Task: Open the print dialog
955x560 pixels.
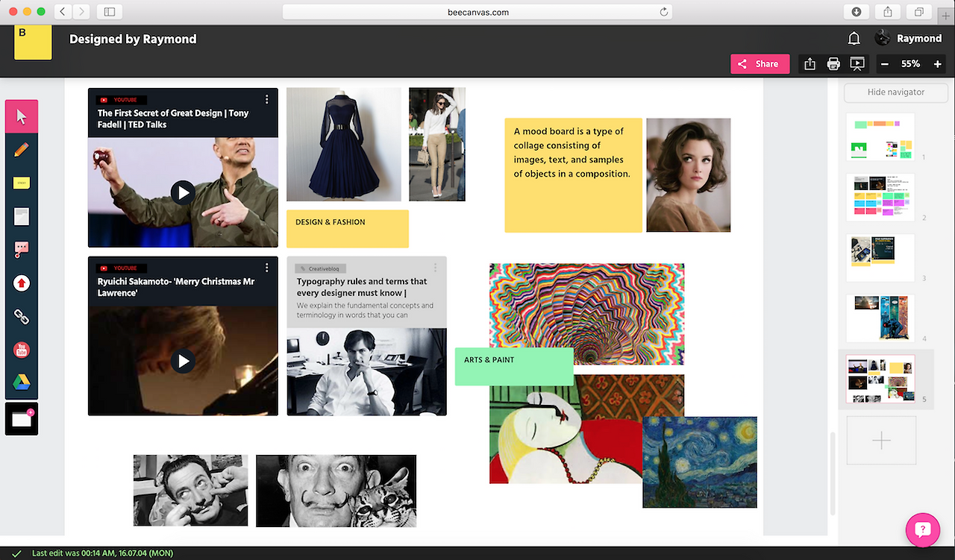Action: click(x=833, y=63)
